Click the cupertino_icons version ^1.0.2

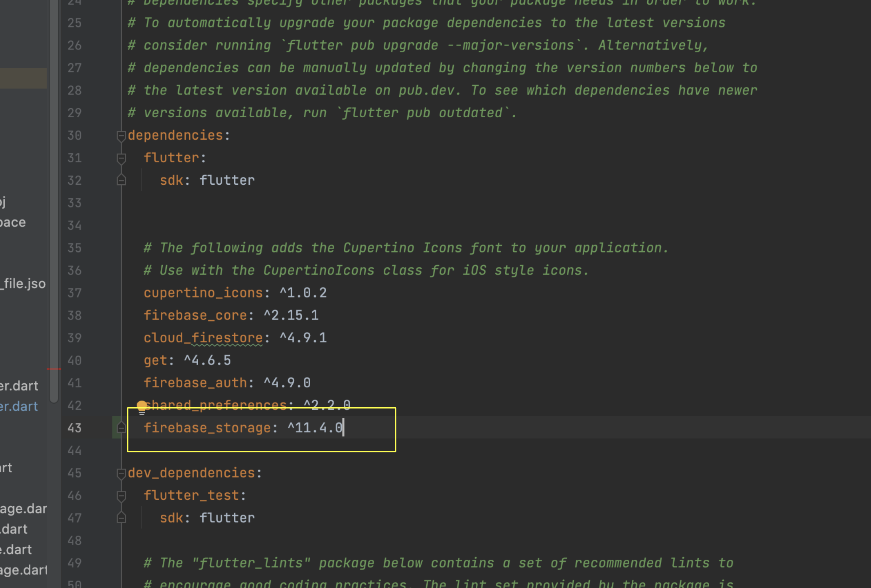tap(303, 293)
